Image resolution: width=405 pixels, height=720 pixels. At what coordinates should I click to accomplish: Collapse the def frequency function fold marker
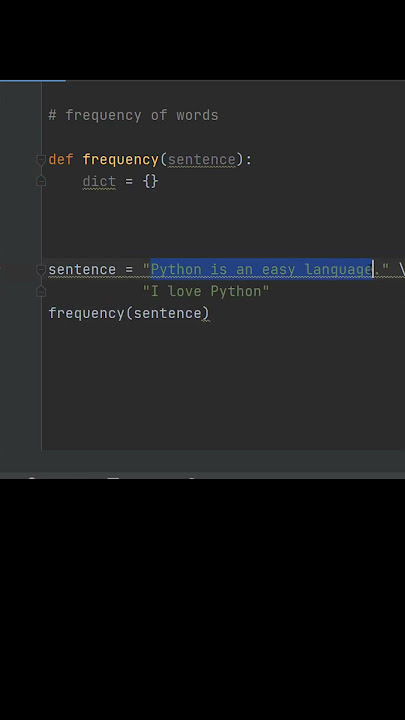(41, 160)
